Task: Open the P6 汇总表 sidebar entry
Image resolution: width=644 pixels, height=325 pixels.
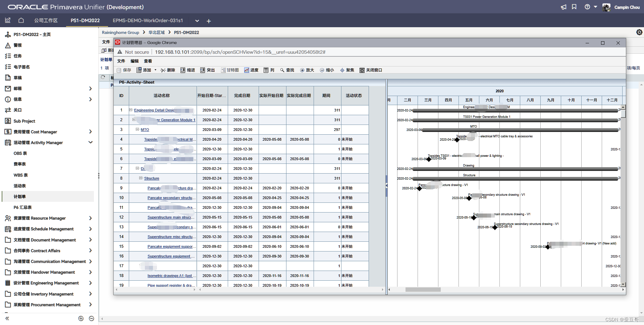Action: click(x=22, y=207)
